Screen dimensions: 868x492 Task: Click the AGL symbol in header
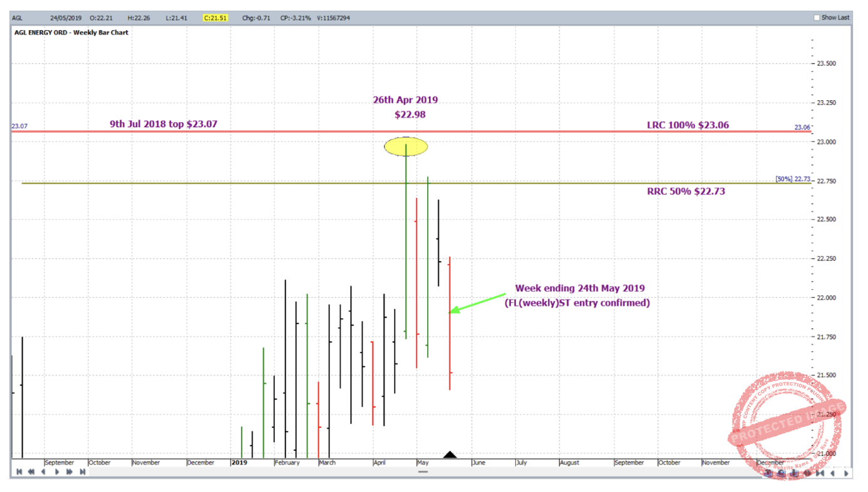point(18,18)
